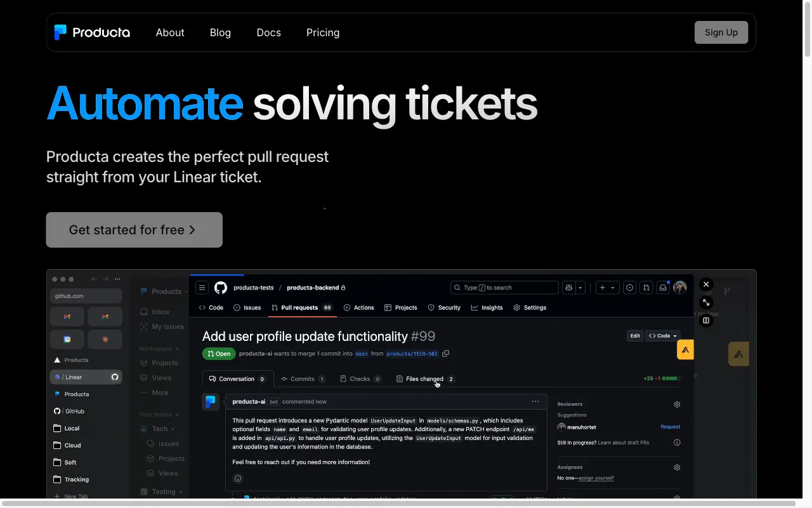Click Request next to manuhortet
Screen dimensions: 812x508
[x=670, y=427]
